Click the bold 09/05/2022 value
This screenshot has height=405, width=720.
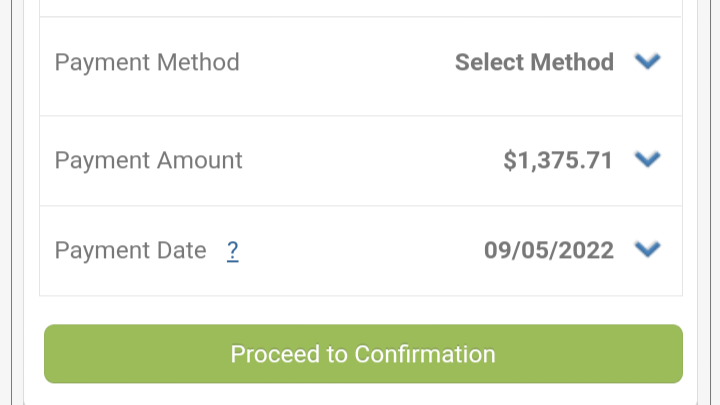(x=549, y=250)
